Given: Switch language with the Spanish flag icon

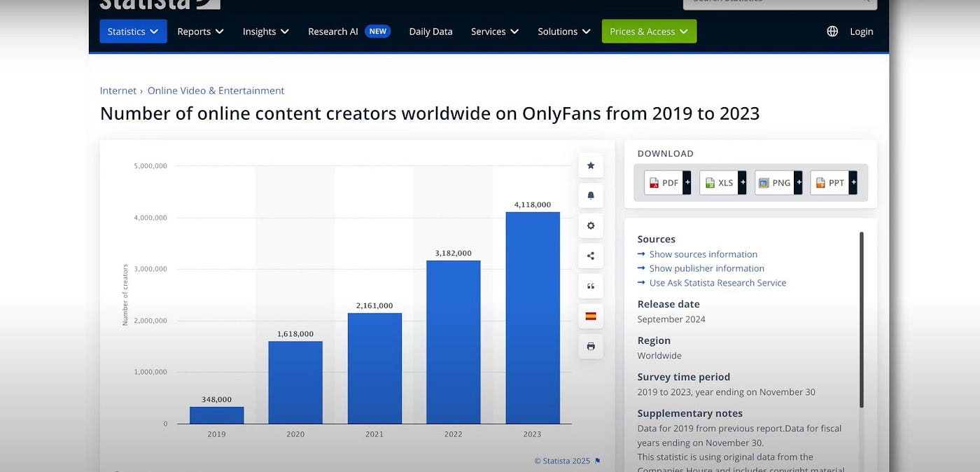Looking at the screenshot, I should click(x=591, y=316).
